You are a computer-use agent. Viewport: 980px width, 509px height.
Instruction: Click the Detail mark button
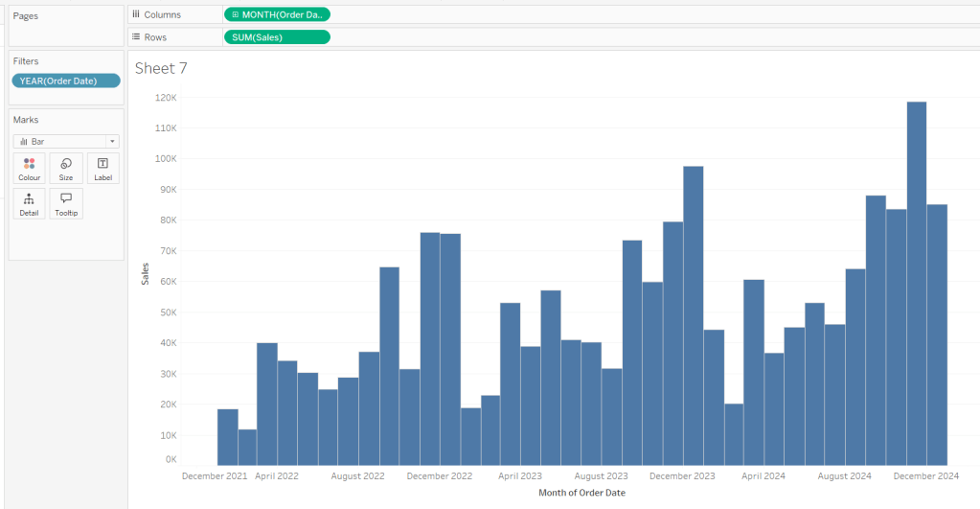29,203
